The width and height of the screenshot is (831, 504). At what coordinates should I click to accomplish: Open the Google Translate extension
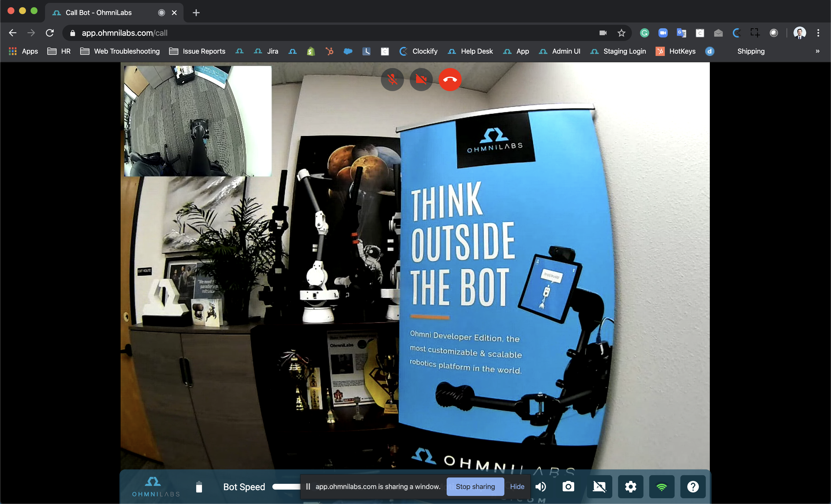click(681, 33)
